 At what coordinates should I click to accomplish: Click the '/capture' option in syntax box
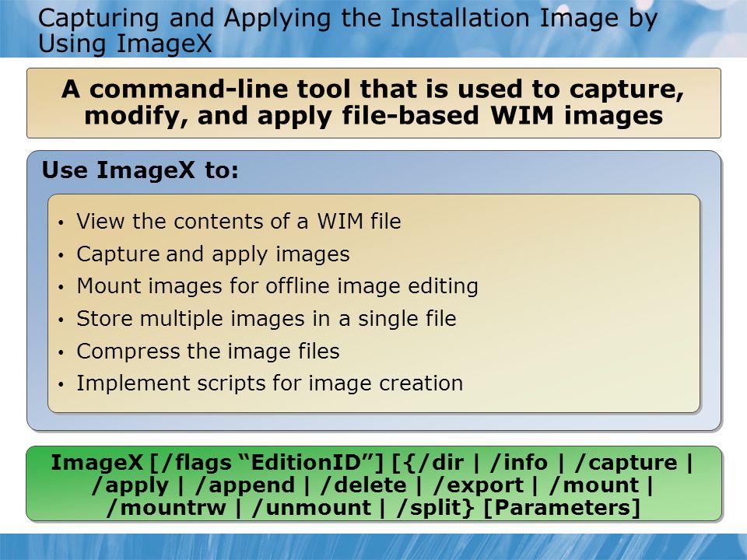pos(626,463)
